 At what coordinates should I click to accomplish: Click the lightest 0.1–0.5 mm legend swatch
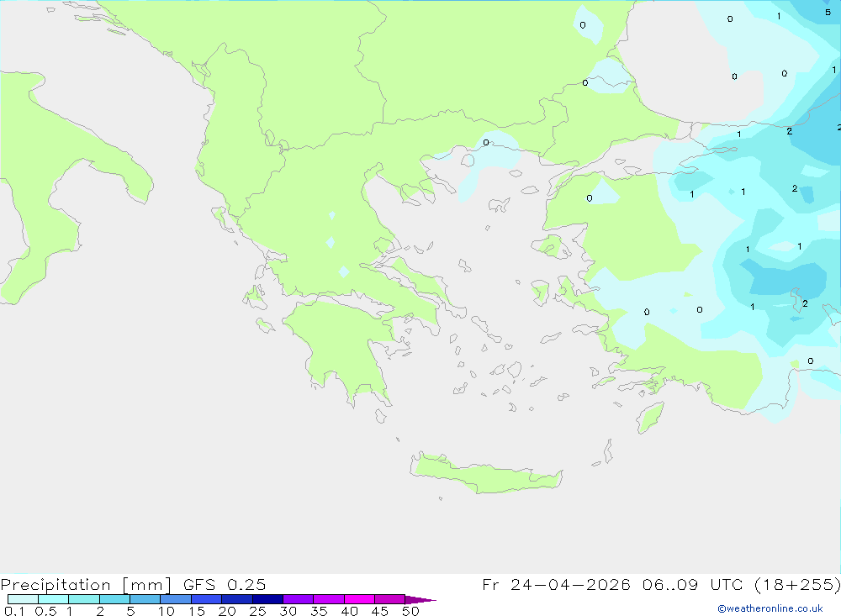[23, 599]
